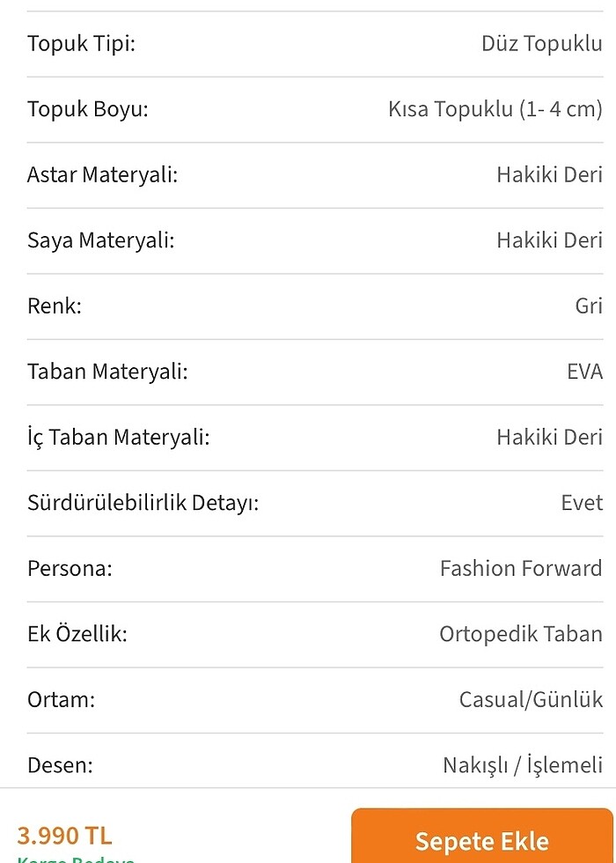Tap the Sepete Ekle button
Viewport: 616px width, 863px height.
(x=480, y=841)
